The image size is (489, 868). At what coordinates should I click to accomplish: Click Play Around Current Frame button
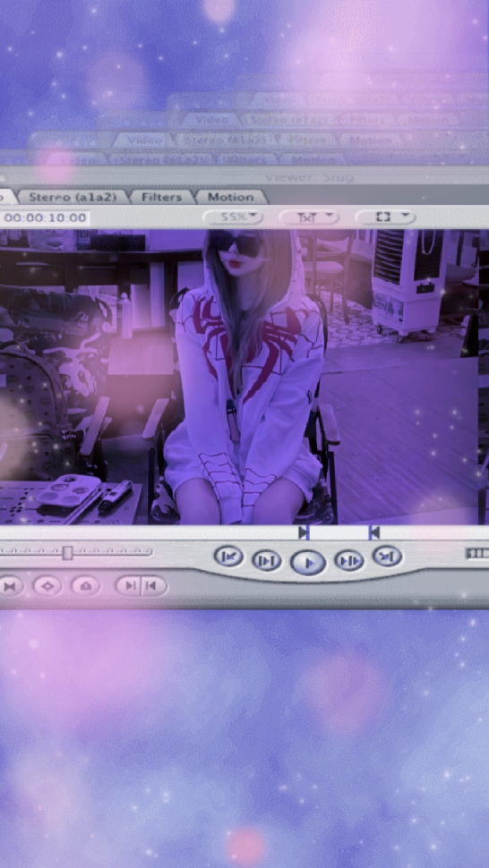[349, 561]
